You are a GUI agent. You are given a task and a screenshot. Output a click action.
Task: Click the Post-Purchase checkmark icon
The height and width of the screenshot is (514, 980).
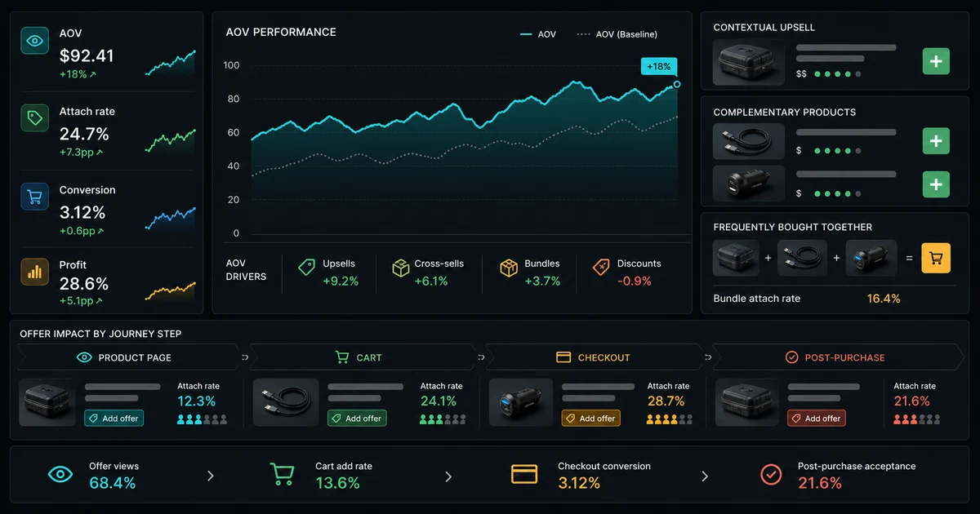pos(791,357)
